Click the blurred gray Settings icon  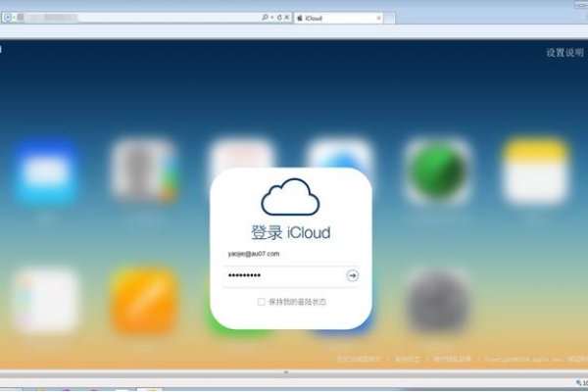click(437, 300)
